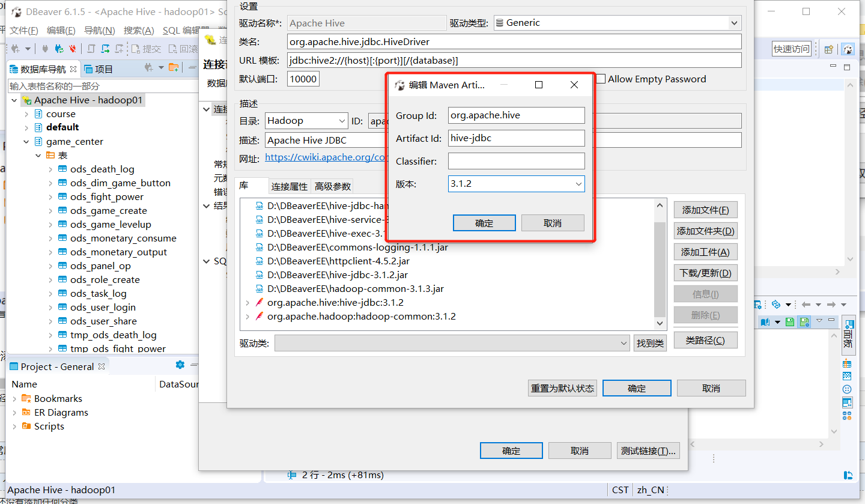
Task: Expand the org.apache.hadoop:hadoop-common:3.1.2 library entry
Action: (x=247, y=316)
